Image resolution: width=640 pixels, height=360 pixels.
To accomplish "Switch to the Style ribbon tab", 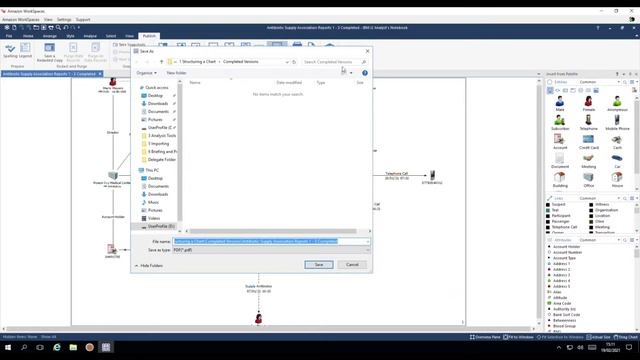I will [70, 36].
